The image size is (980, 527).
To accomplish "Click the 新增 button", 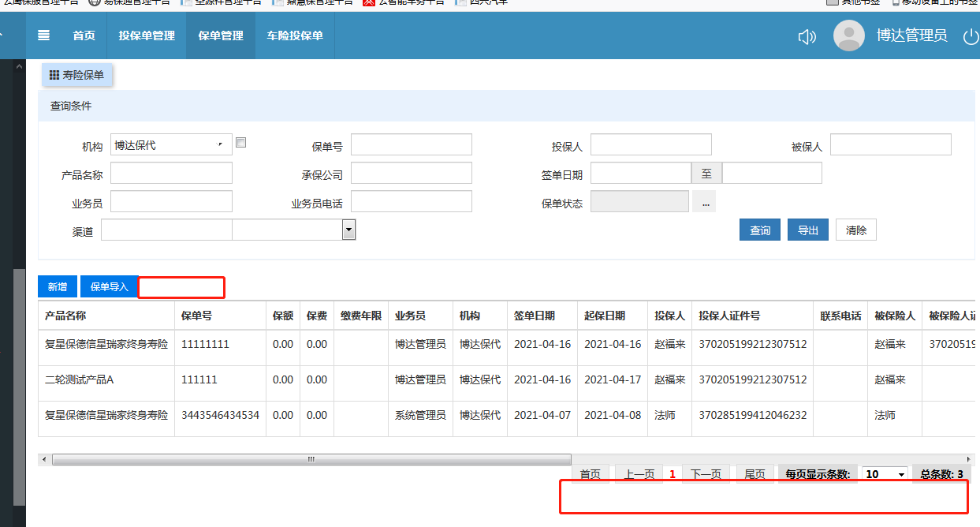I will pos(58,286).
